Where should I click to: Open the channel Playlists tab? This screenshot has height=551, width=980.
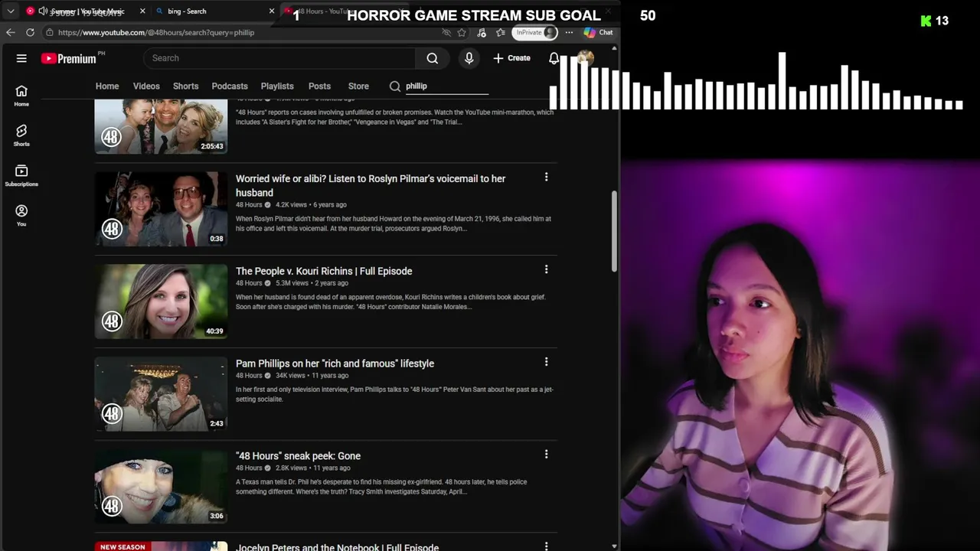pos(277,86)
